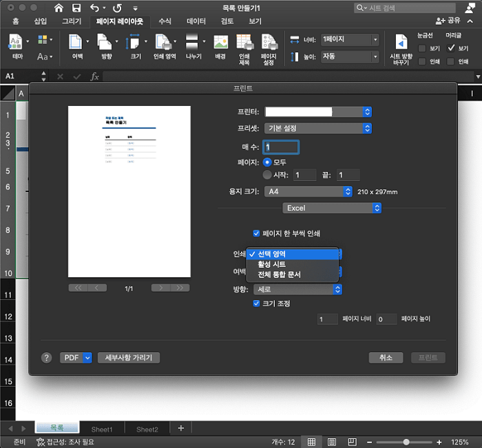Open the printer (프린터) selection dropdown
The image size is (482, 448).
coord(318,112)
